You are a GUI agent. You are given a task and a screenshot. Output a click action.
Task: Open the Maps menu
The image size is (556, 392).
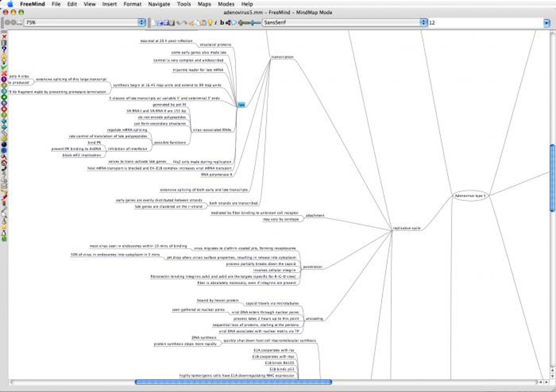click(204, 4)
